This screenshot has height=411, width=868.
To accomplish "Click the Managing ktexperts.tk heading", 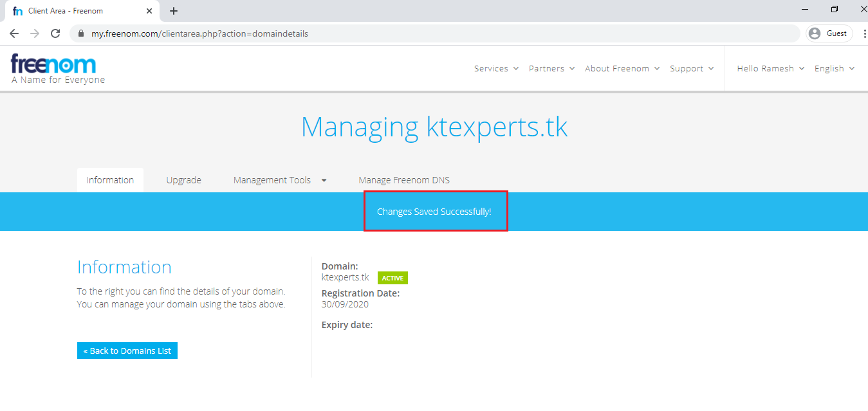I will tap(434, 127).
